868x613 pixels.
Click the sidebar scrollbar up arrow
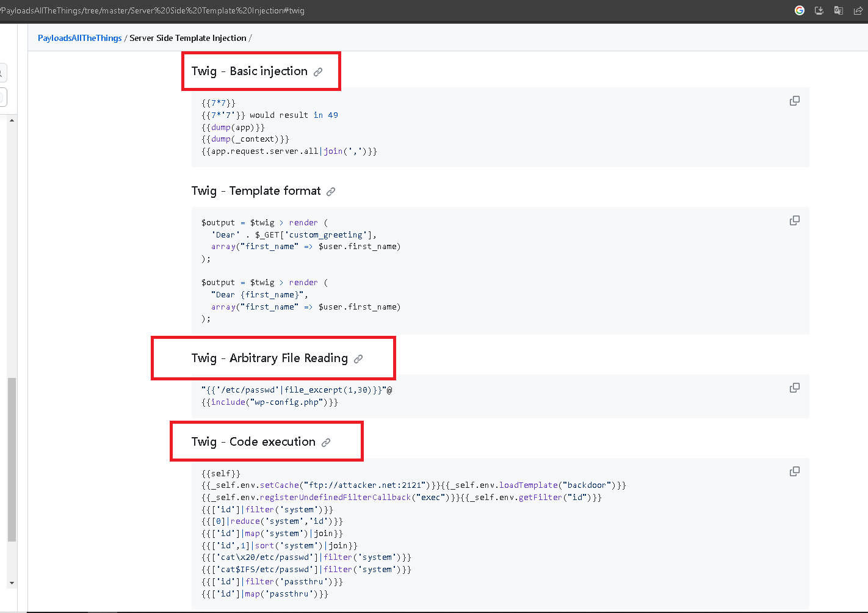coord(12,120)
